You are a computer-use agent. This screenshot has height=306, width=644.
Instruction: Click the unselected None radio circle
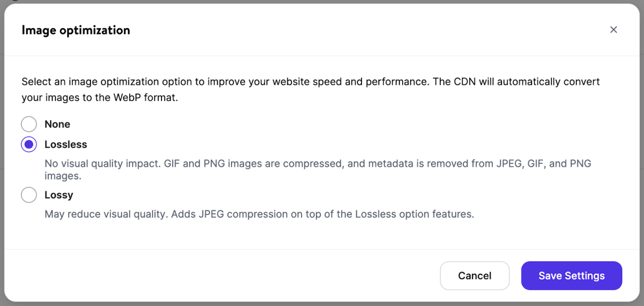[29, 124]
